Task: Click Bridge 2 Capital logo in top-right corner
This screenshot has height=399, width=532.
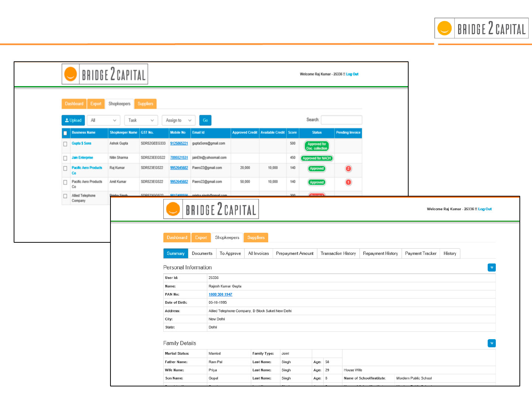Action: click(x=481, y=28)
